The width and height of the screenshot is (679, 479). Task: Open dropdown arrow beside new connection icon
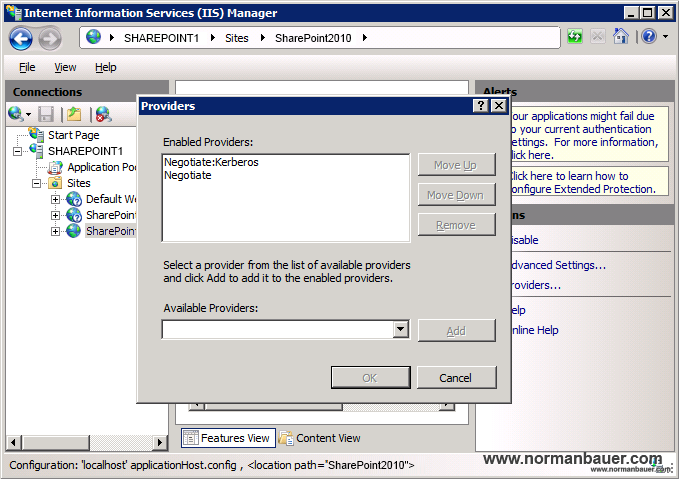click(x=29, y=115)
